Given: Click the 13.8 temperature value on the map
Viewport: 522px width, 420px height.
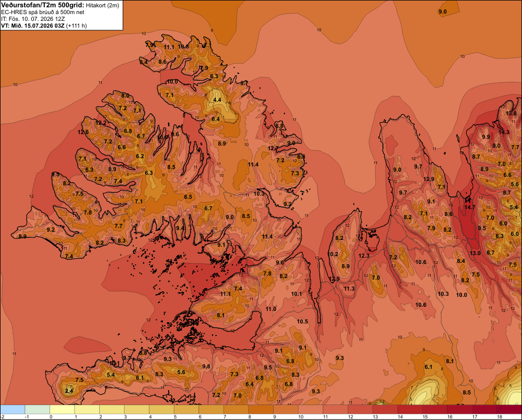Looking at the screenshot, I should point(511,113).
